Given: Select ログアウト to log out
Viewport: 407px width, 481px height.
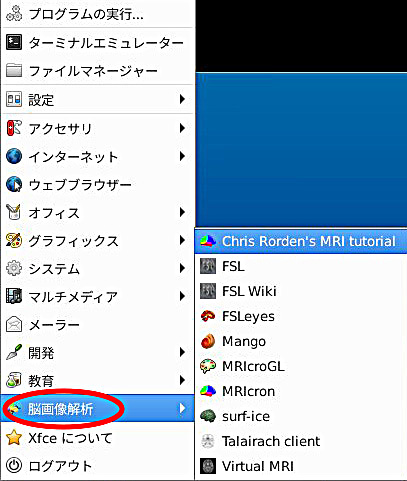Looking at the screenshot, I should [97, 466].
